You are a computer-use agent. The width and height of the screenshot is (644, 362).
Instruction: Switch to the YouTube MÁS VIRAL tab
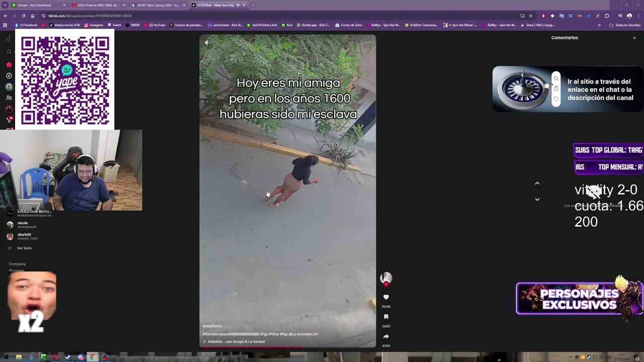click(98, 5)
